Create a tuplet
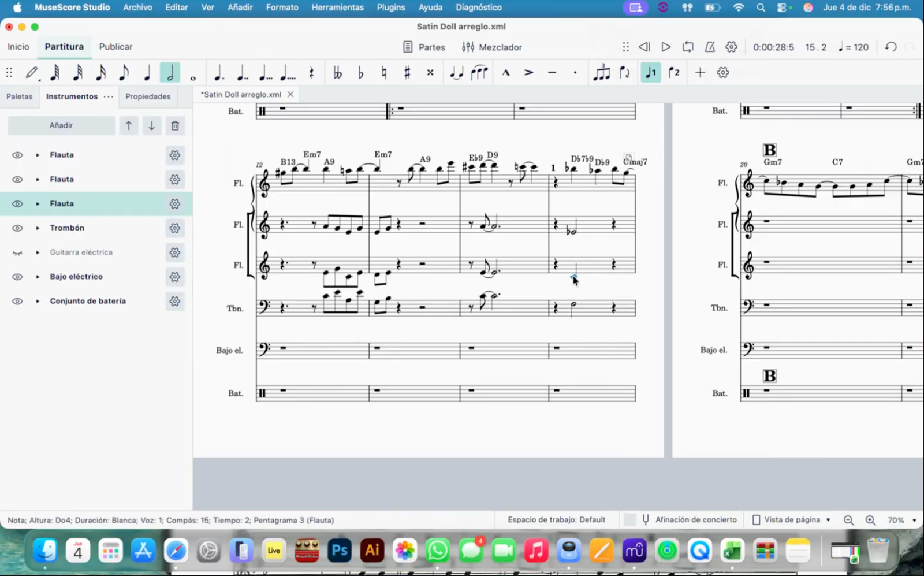 (x=602, y=73)
